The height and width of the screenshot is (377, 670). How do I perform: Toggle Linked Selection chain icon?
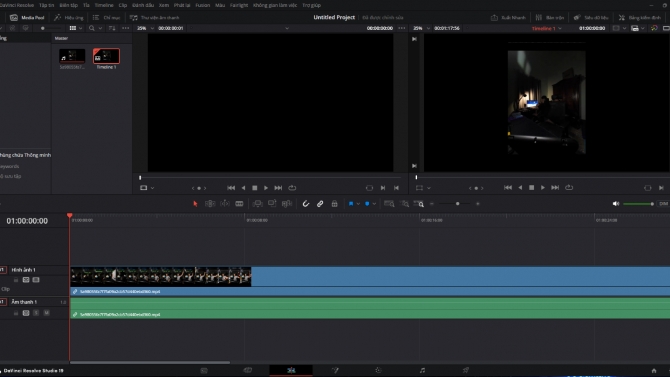point(320,204)
